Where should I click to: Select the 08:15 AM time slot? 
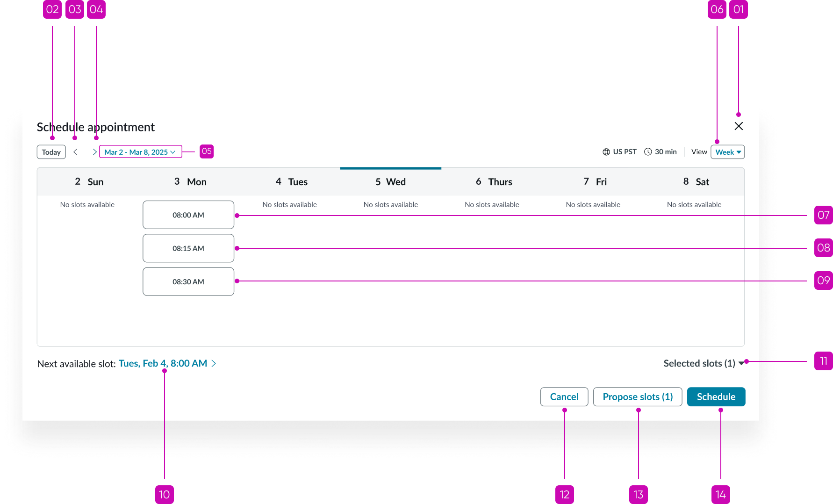click(188, 248)
